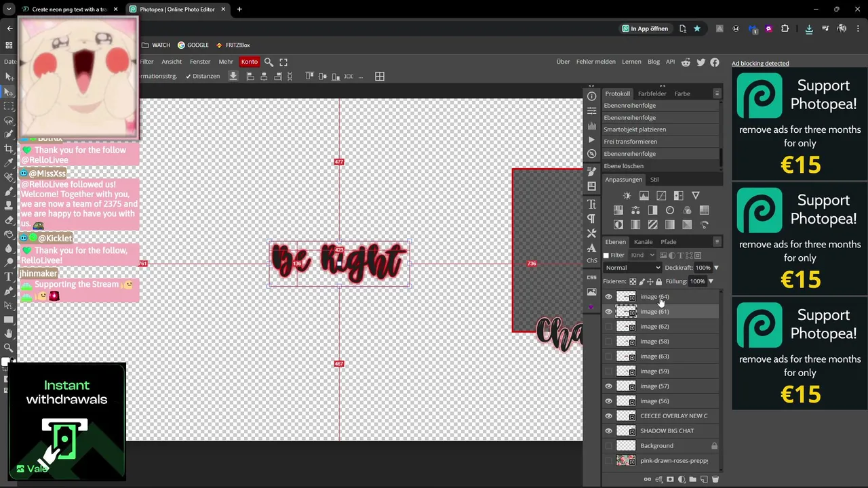This screenshot has height=488, width=868.
Task: Open the Properties sliders panel icon
Action: pos(591,110)
